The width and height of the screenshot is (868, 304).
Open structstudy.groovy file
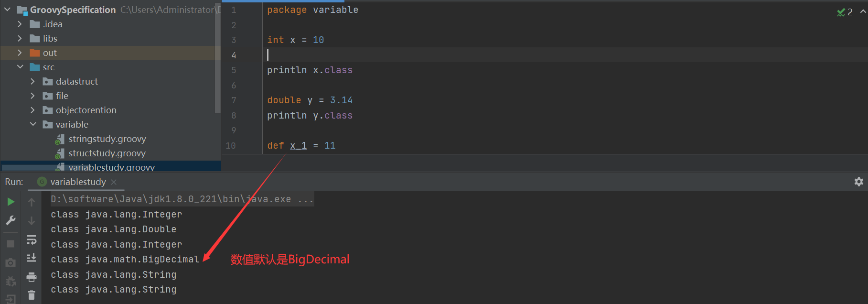click(107, 153)
